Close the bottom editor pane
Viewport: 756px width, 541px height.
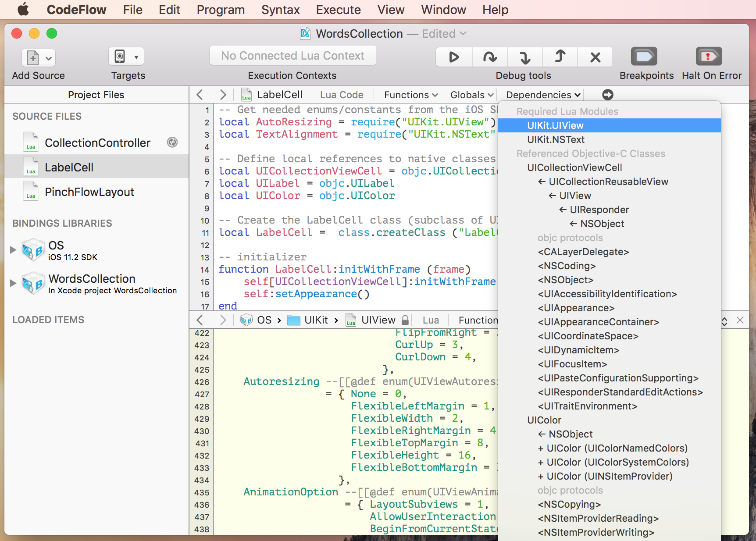click(x=740, y=320)
